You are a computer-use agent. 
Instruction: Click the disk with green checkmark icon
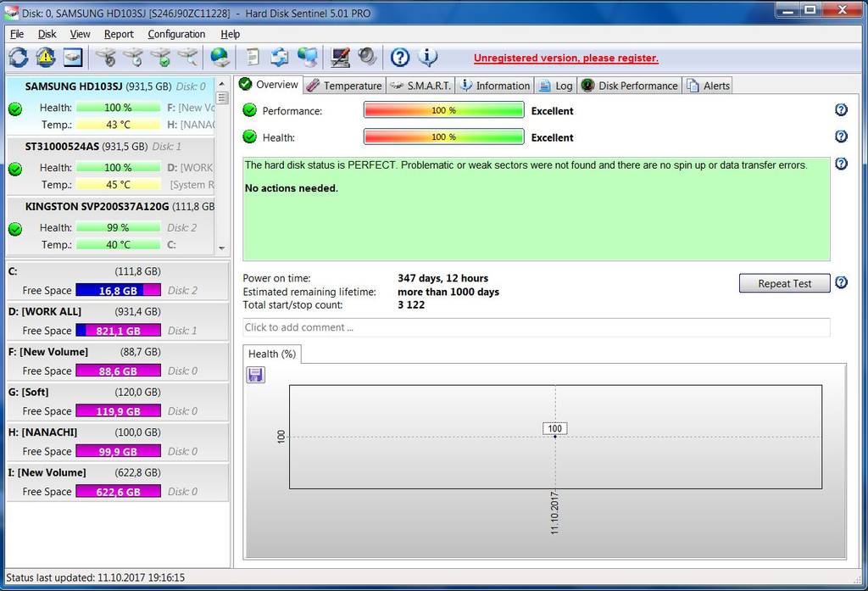pos(160,57)
